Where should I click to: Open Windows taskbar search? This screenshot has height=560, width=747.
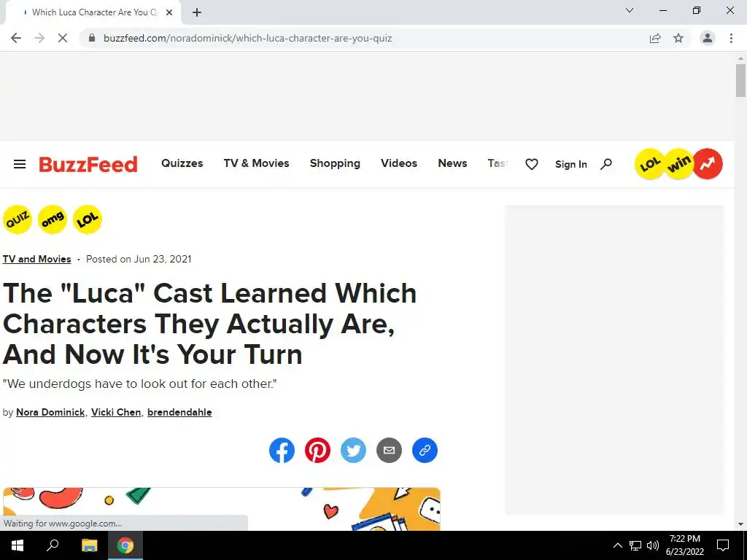[53, 545]
